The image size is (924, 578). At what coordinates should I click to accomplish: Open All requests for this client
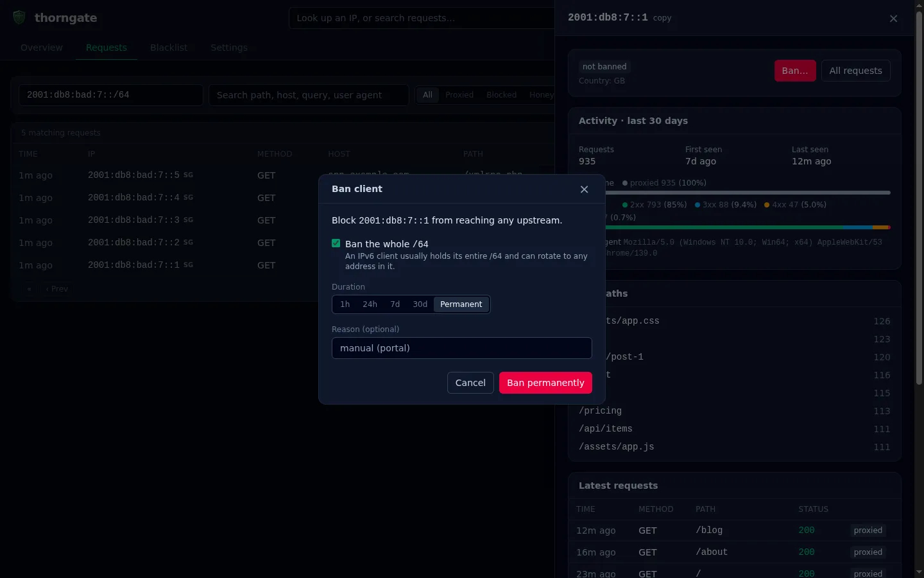click(x=856, y=71)
